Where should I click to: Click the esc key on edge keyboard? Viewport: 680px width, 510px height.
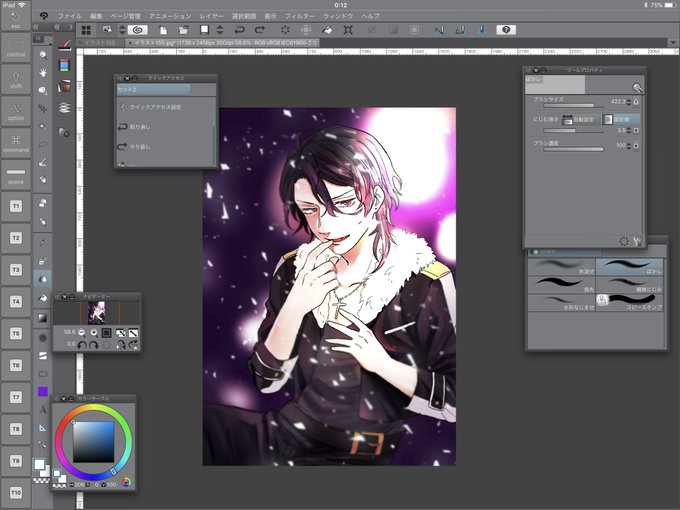16,20
